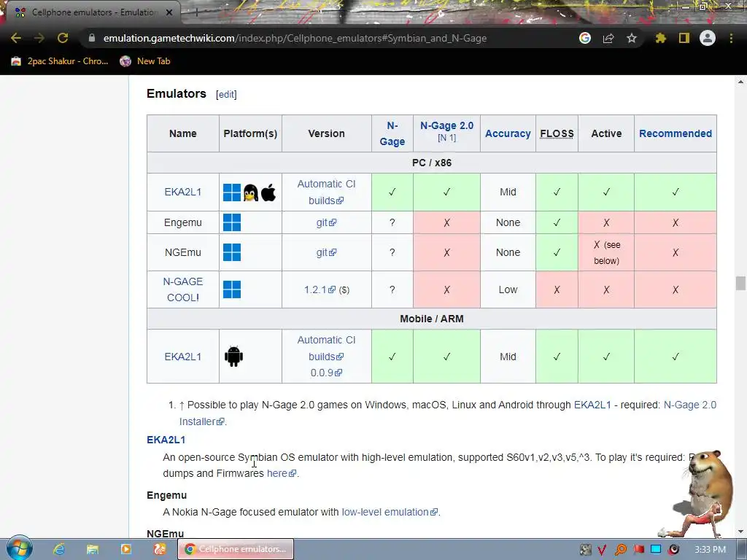
Task: Open the 0.0.9 version link
Action: (326, 373)
